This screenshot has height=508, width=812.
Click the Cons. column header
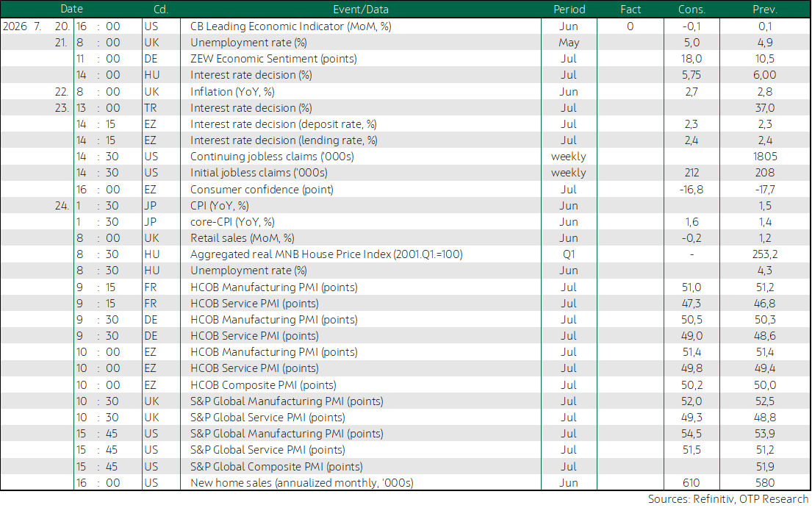(691, 10)
